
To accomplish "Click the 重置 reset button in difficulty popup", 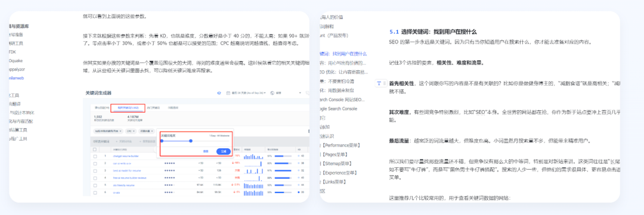I will pyautogui.click(x=206, y=151).
